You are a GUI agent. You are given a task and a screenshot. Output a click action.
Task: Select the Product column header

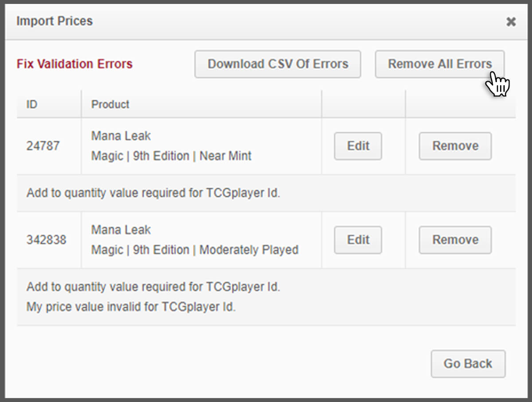[x=110, y=104]
